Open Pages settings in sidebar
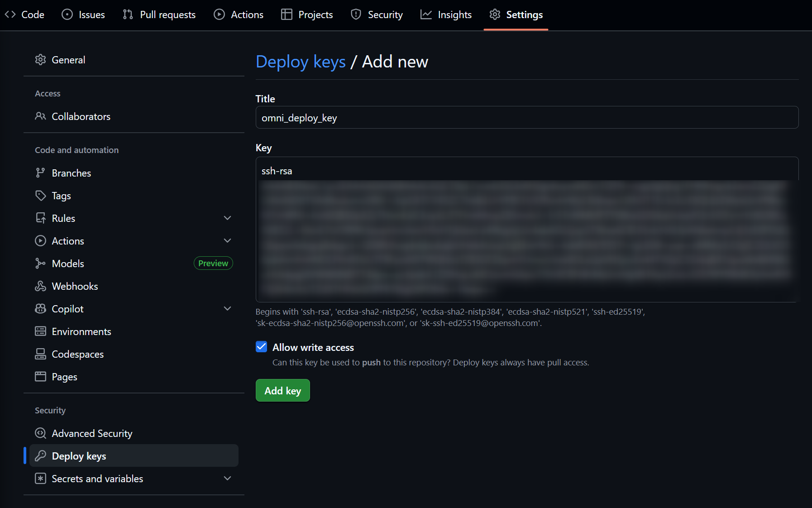812x508 pixels. click(x=134, y=377)
